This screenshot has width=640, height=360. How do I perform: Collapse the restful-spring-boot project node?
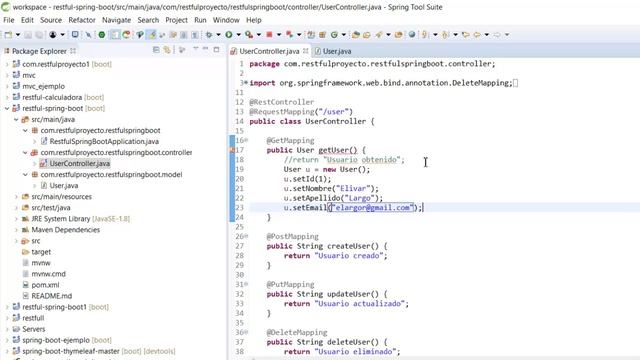tap(7, 109)
